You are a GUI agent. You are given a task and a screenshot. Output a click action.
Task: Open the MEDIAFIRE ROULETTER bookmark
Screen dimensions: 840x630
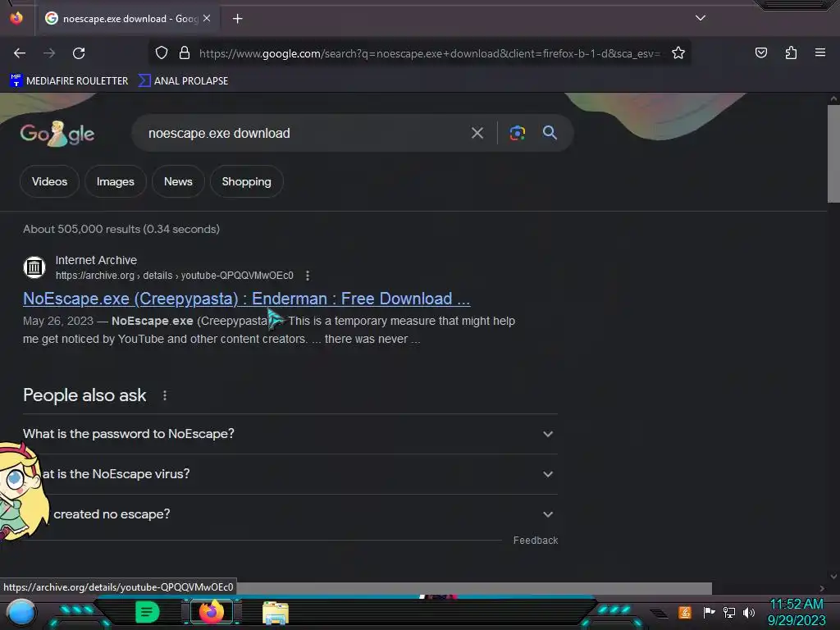pos(69,81)
